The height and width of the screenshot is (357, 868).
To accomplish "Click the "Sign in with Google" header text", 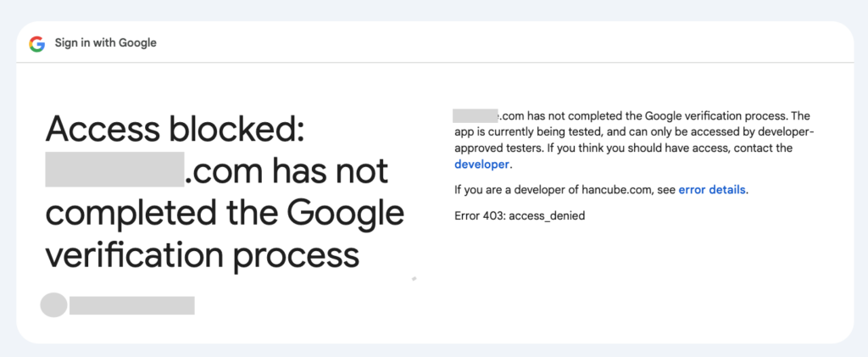I will (106, 42).
